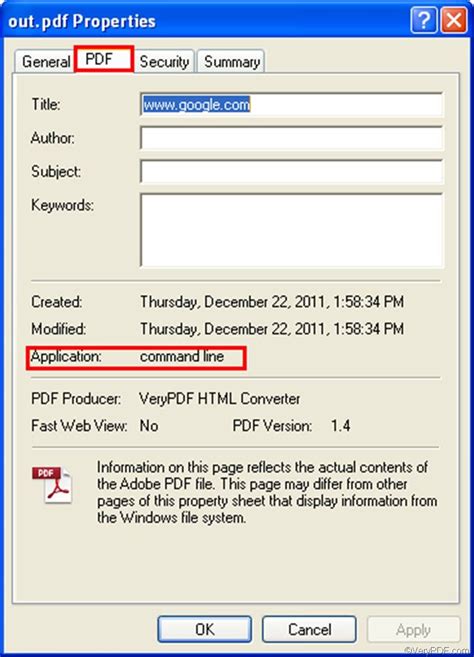
Task: Click the information paragraph about Adobe PDF file
Action: pyautogui.click(x=267, y=492)
